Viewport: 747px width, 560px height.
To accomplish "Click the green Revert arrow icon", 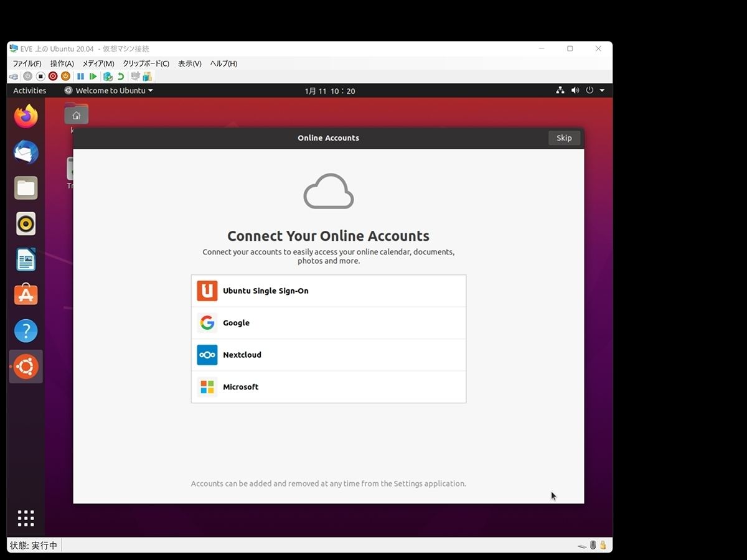I will [121, 77].
